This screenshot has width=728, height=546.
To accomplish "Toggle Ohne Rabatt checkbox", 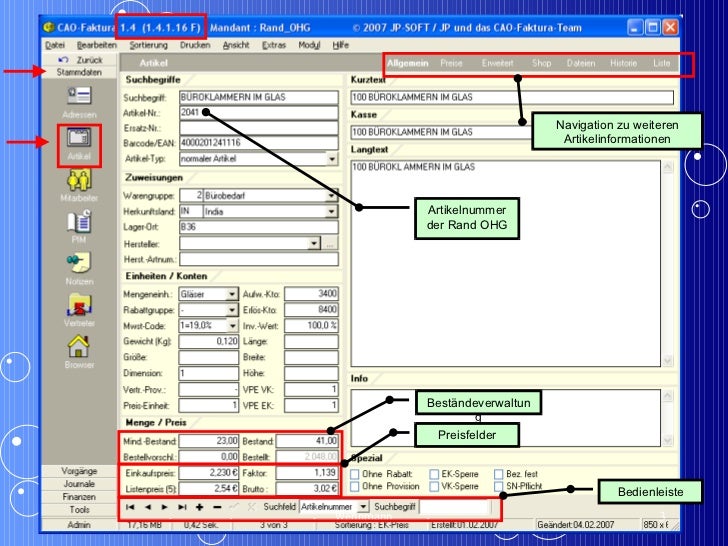I will (x=355, y=474).
